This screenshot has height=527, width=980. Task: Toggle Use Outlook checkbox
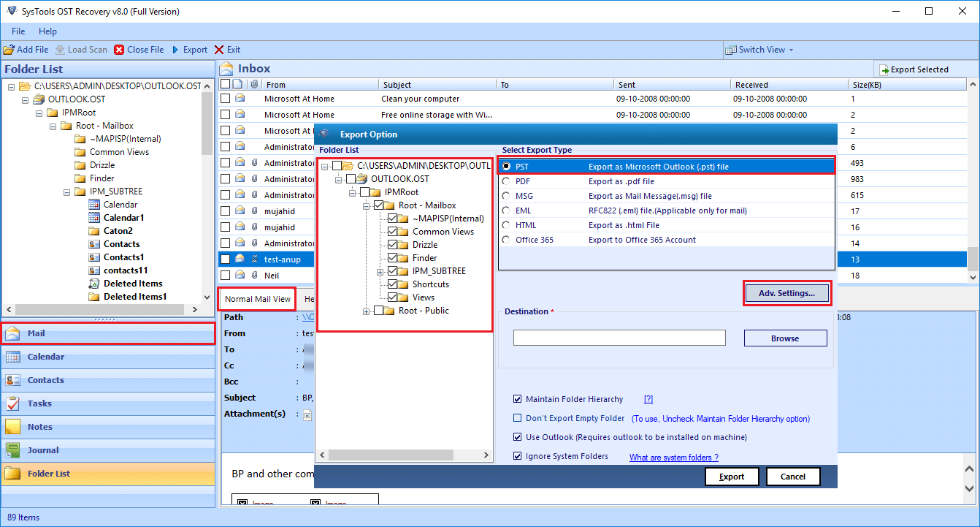pyautogui.click(x=518, y=437)
